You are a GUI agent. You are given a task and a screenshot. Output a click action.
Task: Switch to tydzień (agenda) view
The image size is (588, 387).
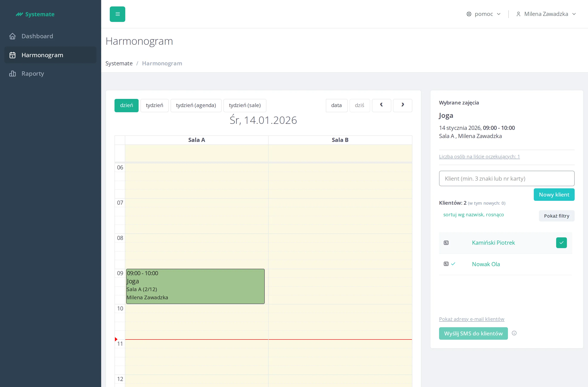tap(196, 105)
